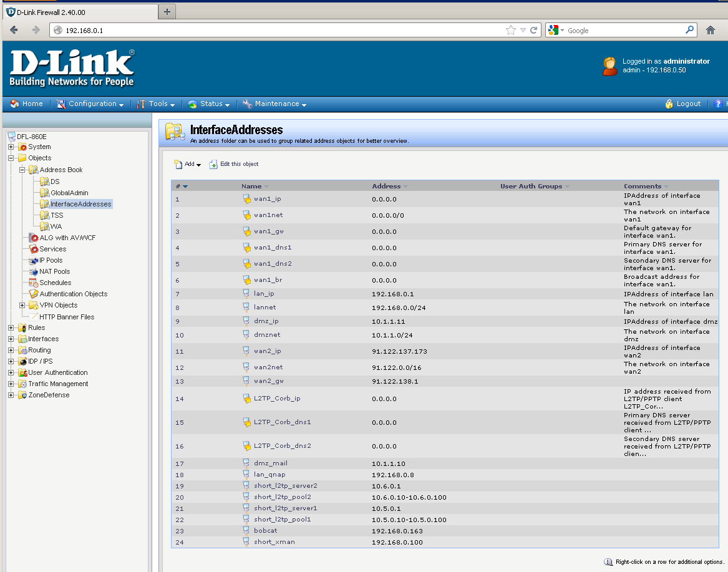Bookmark page with the star icon
The height and width of the screenshot is (572, 728).
coord(511,30)
